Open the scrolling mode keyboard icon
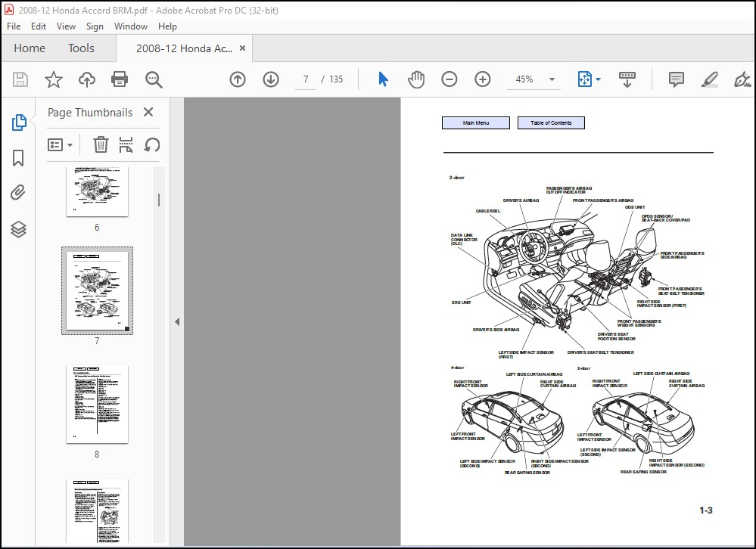 627,79
